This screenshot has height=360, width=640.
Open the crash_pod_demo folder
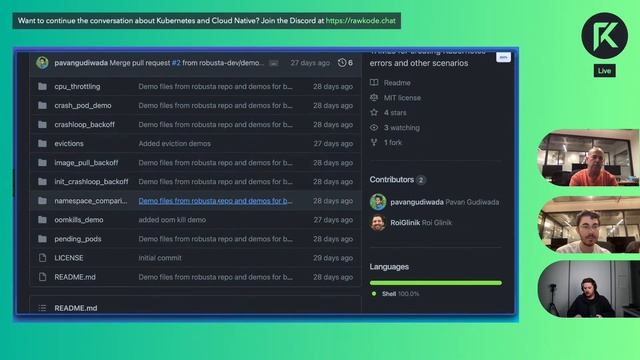tap(83, 105)
